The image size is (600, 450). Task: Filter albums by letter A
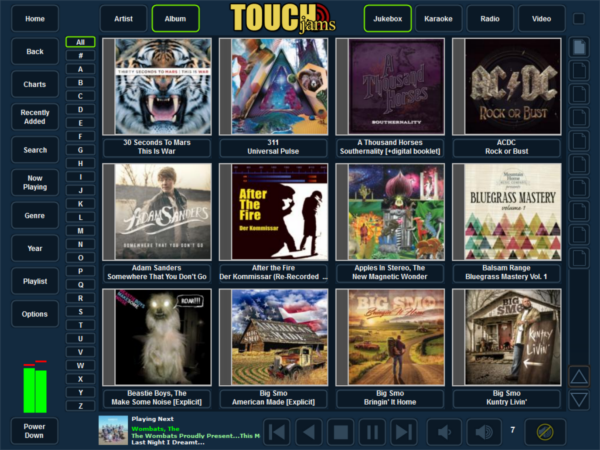click(x=80, y=69)
